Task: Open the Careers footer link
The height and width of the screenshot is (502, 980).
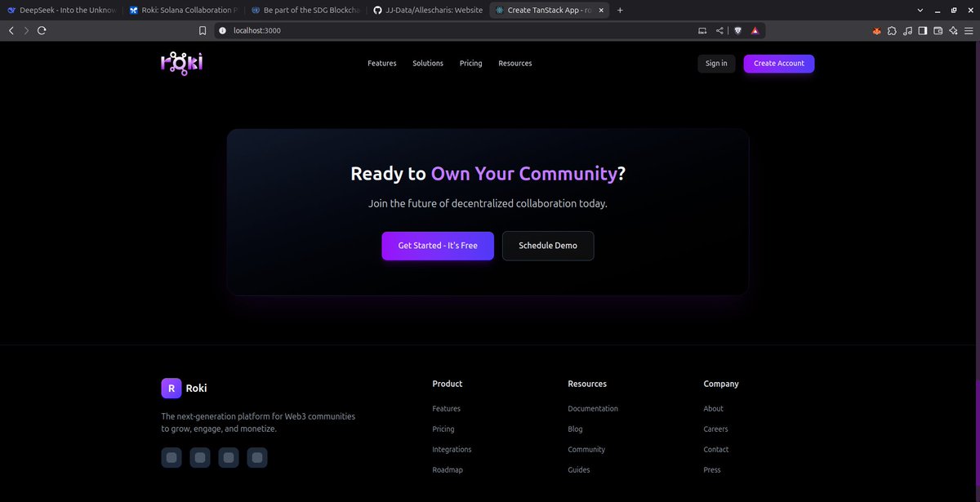Action: click(x=716, y=429)
